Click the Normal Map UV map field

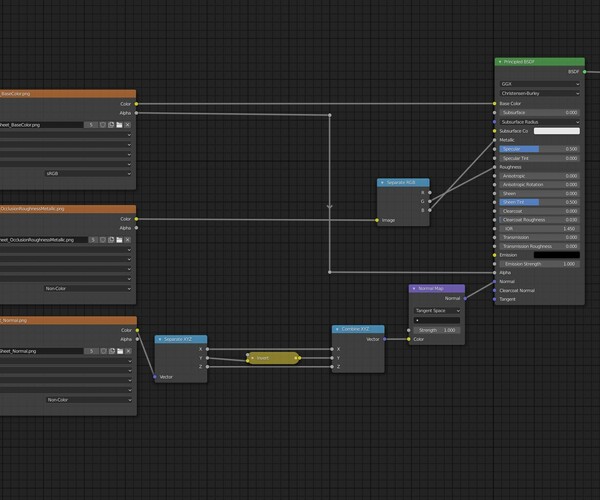[x=437, y=320]
